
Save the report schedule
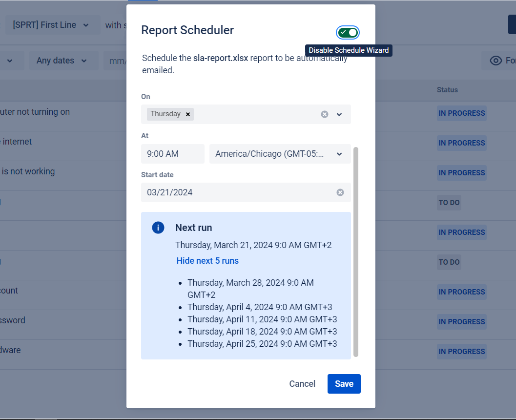(344, 384)
